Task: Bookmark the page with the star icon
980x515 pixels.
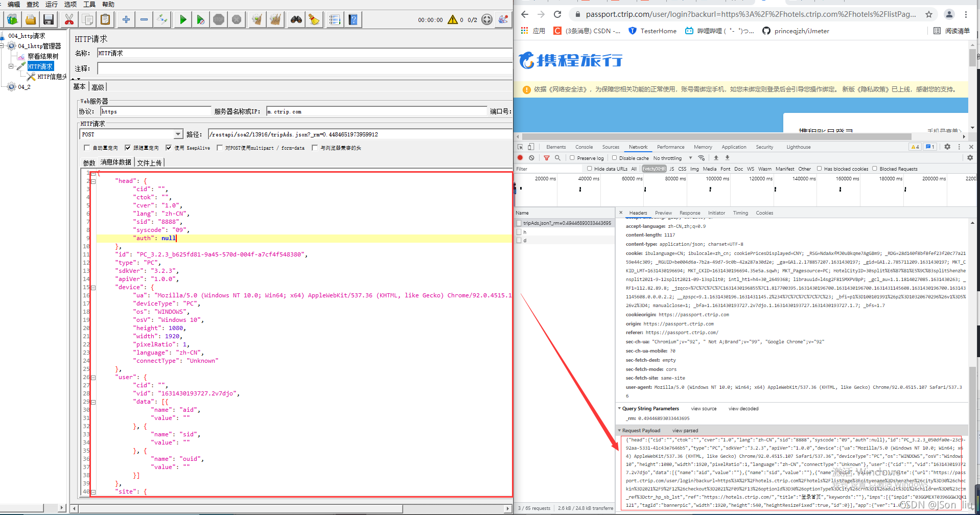Action: [928, 14]
